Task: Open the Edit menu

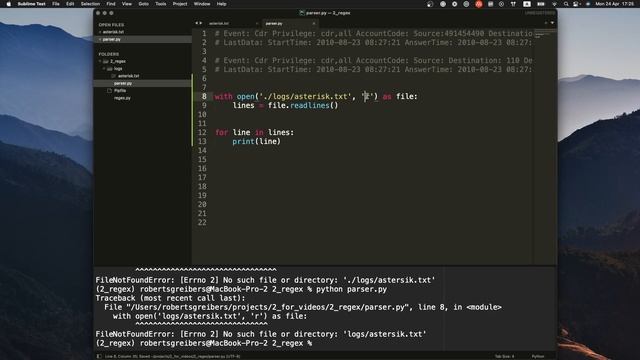Action: 70,4
